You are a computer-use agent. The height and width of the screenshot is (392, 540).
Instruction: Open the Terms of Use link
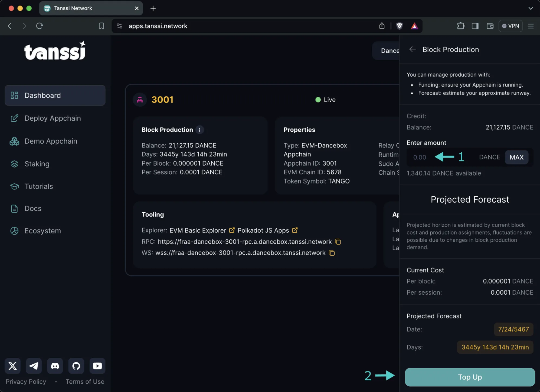coord(85,381)
